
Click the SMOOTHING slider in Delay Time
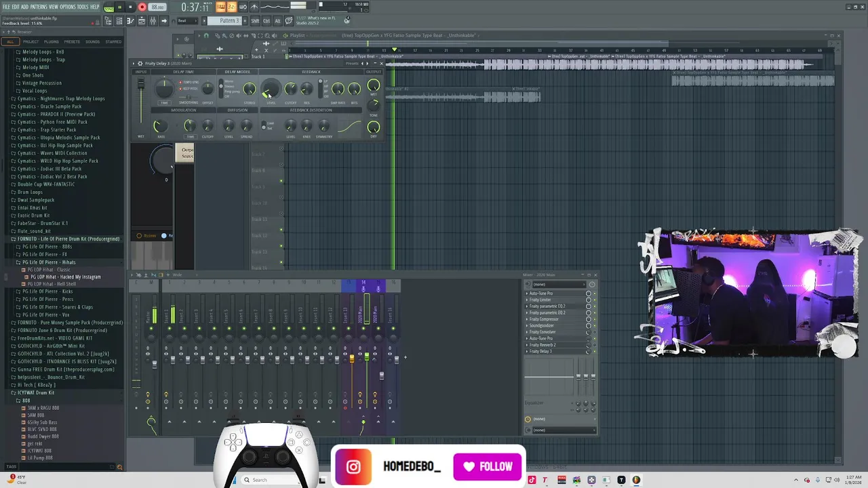pyautogui.click(x=189, y=98)
